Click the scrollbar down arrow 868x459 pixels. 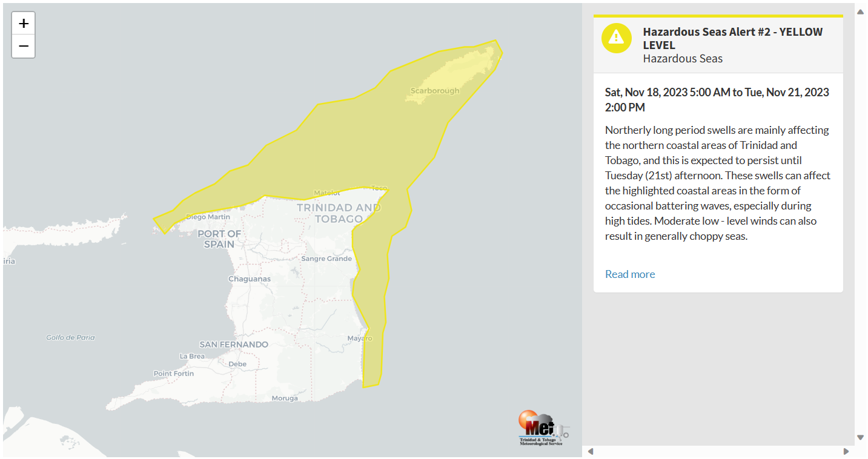(x=860, y=437)
